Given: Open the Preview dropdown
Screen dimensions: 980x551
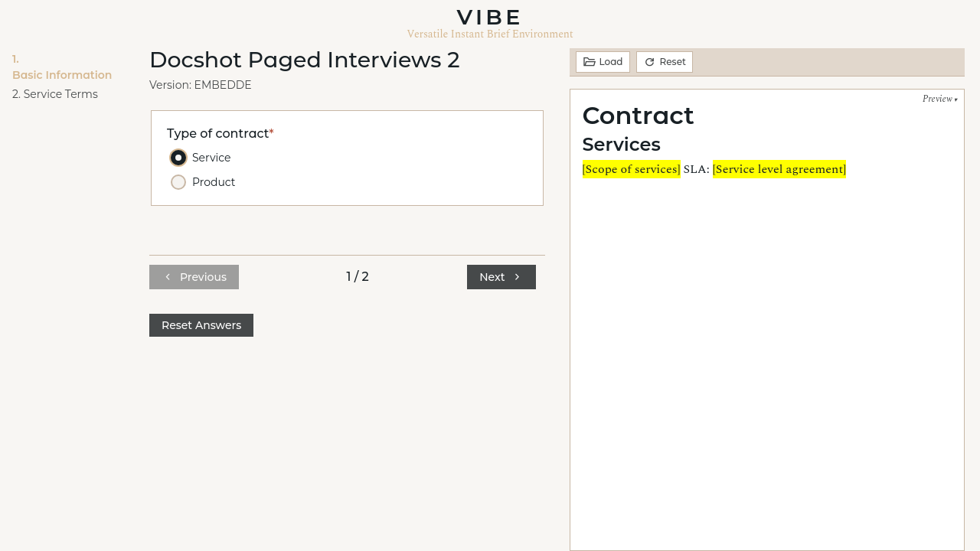Looking at the screenshot, I should click(x=939, y=99).
